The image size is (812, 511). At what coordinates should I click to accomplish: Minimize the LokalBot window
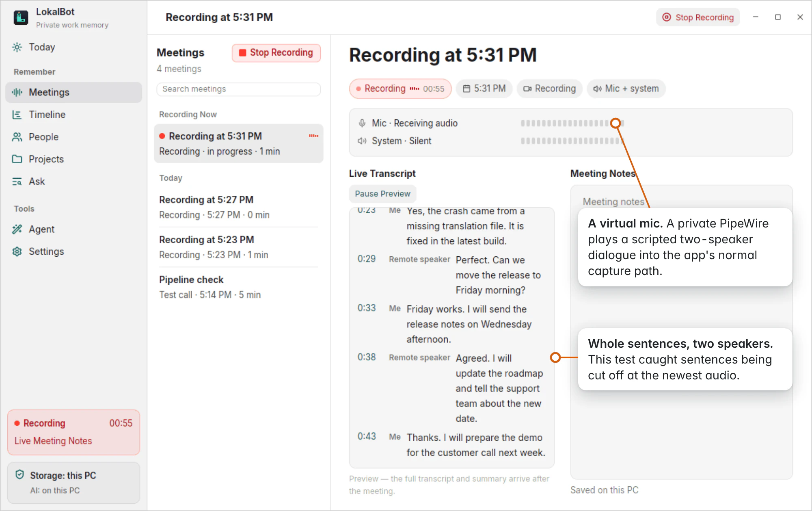pos(756,17)
